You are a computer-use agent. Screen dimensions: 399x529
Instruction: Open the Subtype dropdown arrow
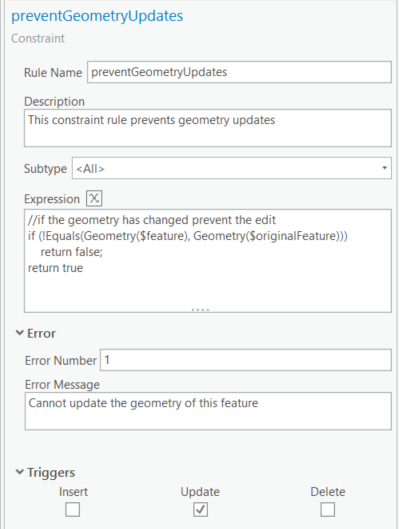(x=384, y=168)
